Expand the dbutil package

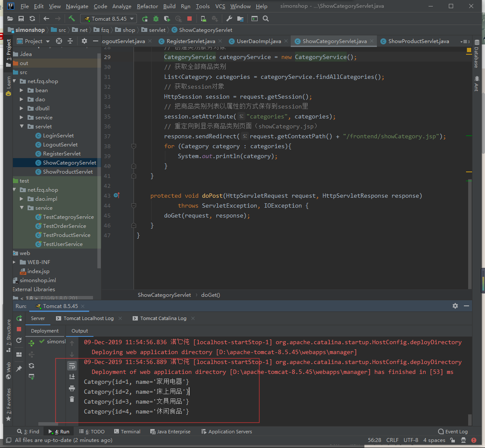tap(22, 108)
